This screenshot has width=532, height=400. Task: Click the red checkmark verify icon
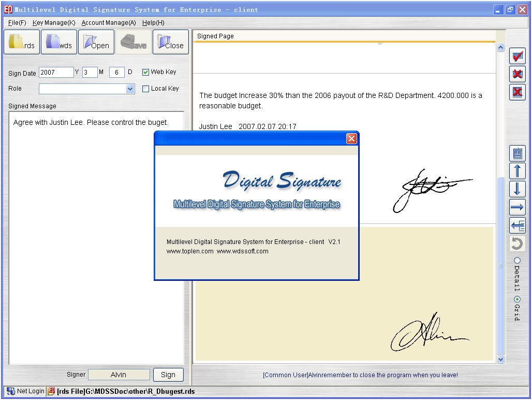[518, 56]
